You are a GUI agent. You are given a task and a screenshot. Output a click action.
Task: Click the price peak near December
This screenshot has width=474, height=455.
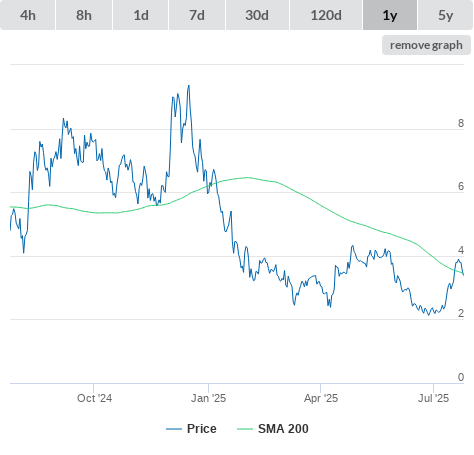pos(189,86)
